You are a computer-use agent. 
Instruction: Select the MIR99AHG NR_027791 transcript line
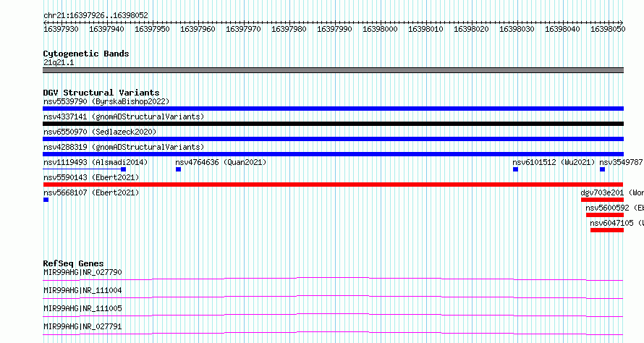point(333,334)
